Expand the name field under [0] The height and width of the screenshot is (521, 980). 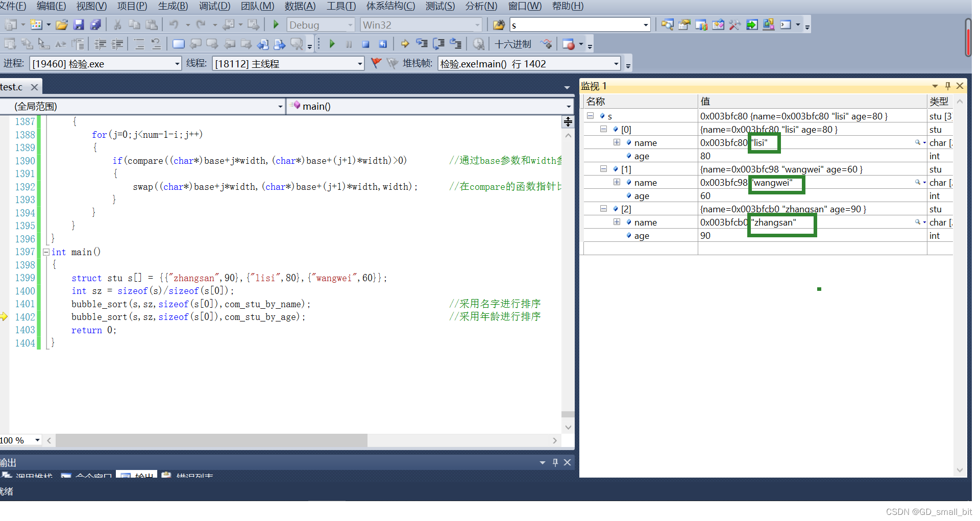[x=617, y=142]
